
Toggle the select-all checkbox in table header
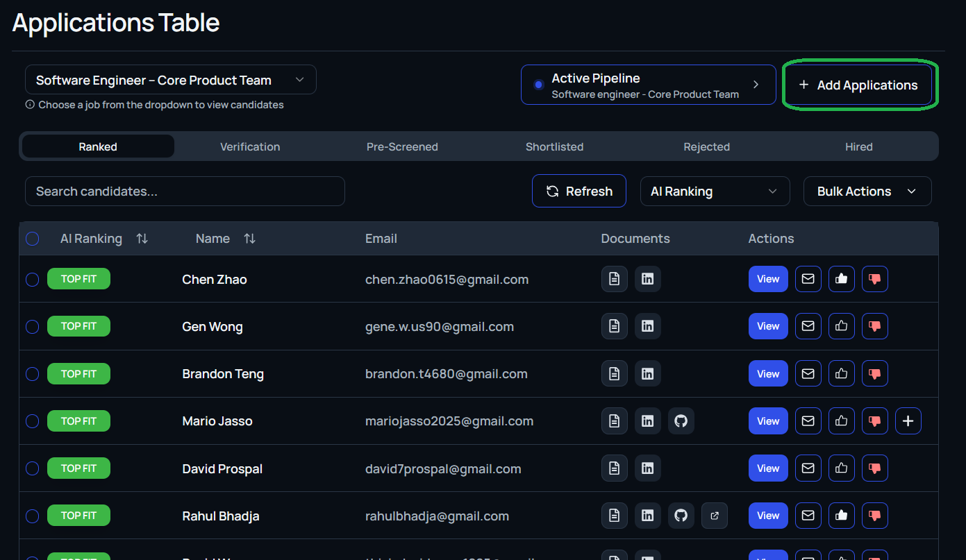pos(33,239)
